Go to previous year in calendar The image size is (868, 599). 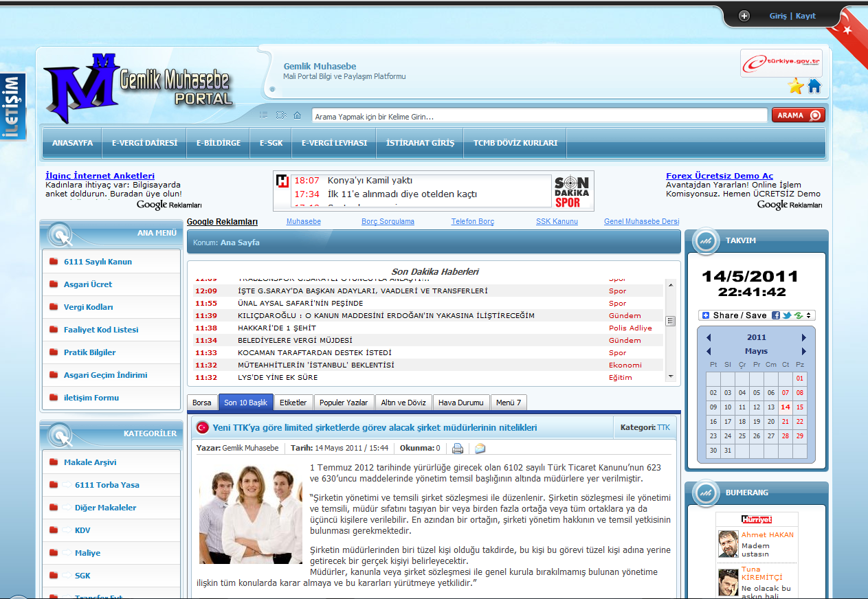point(709,338)
